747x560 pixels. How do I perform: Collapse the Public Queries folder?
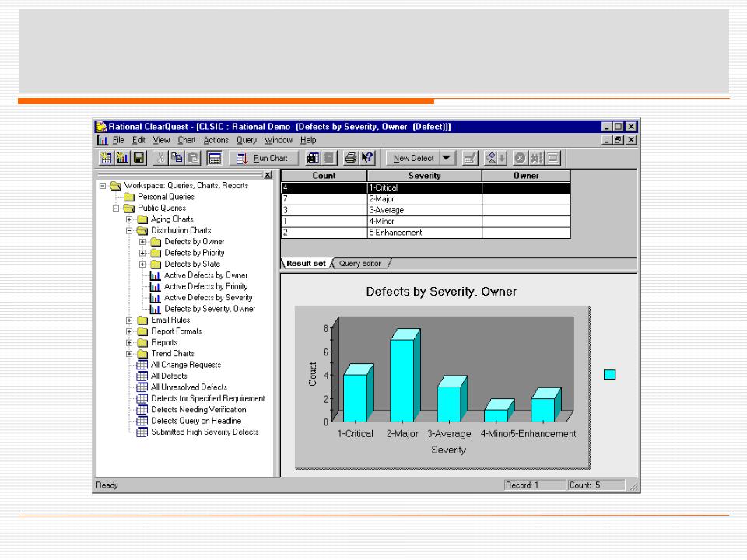tap(116, 208)
